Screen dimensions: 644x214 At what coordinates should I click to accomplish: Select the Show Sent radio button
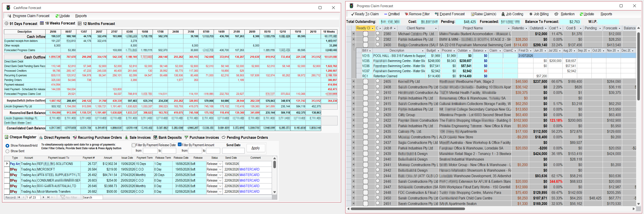[7, 151]
